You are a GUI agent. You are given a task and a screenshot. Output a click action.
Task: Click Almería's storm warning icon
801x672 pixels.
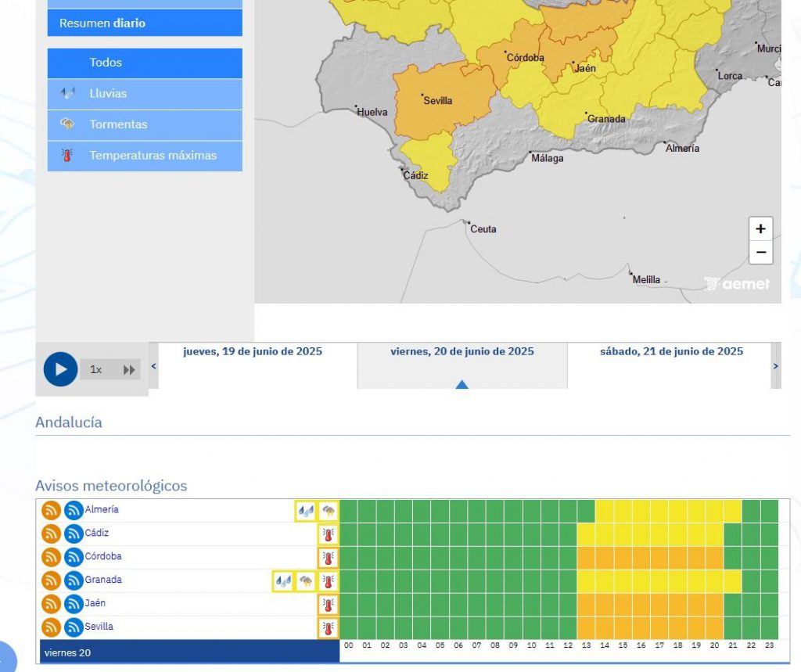(x=329, y=511)
